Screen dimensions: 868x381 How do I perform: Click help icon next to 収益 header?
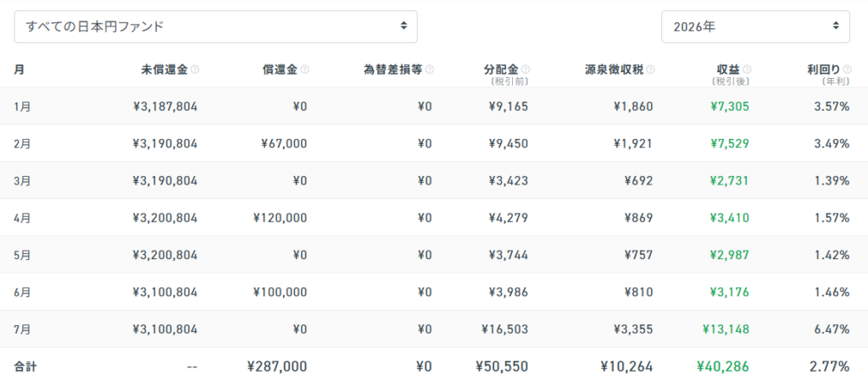pos(747,69)
